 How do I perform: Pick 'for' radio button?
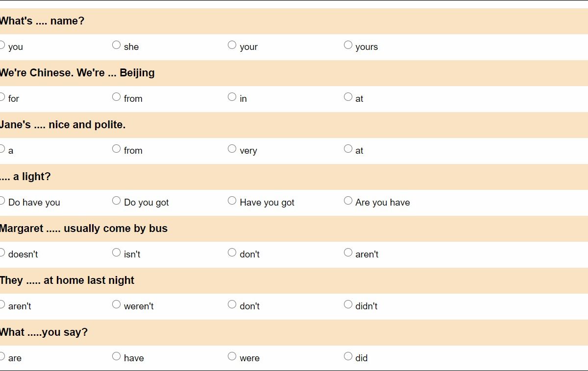click(2, 97)
